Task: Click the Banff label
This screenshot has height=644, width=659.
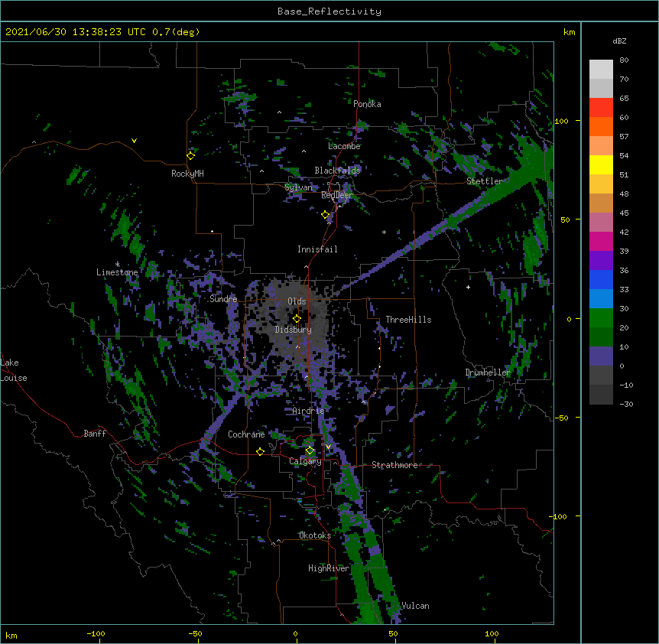Action: click(95, 434)
